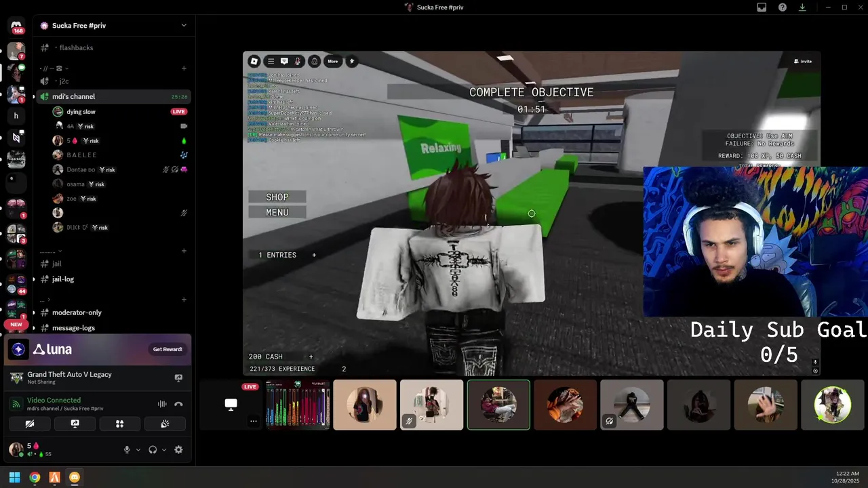Viewport: 868px width, 488px height.
Task: Toggle Share Your Screen button
Action: point(75,424)
